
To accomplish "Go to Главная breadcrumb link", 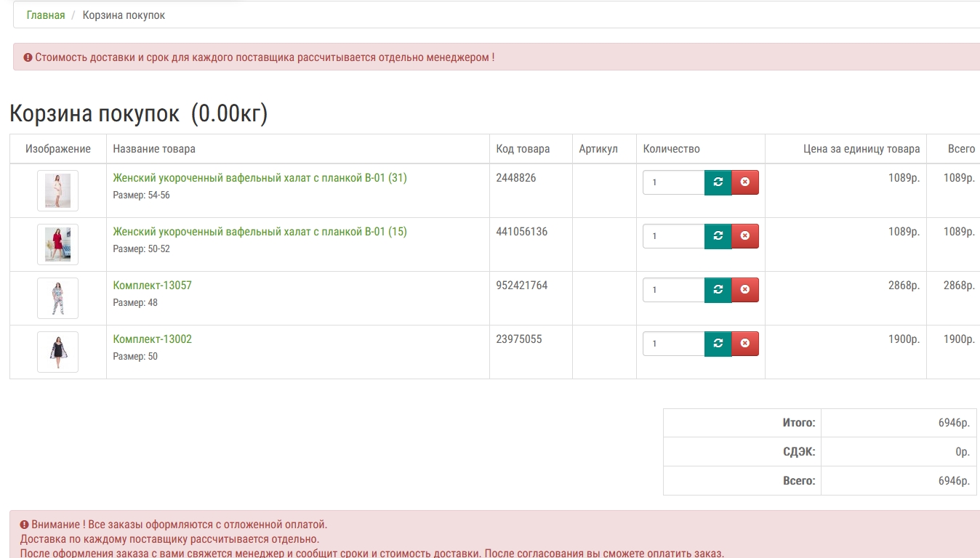I will tap(46, 15).
